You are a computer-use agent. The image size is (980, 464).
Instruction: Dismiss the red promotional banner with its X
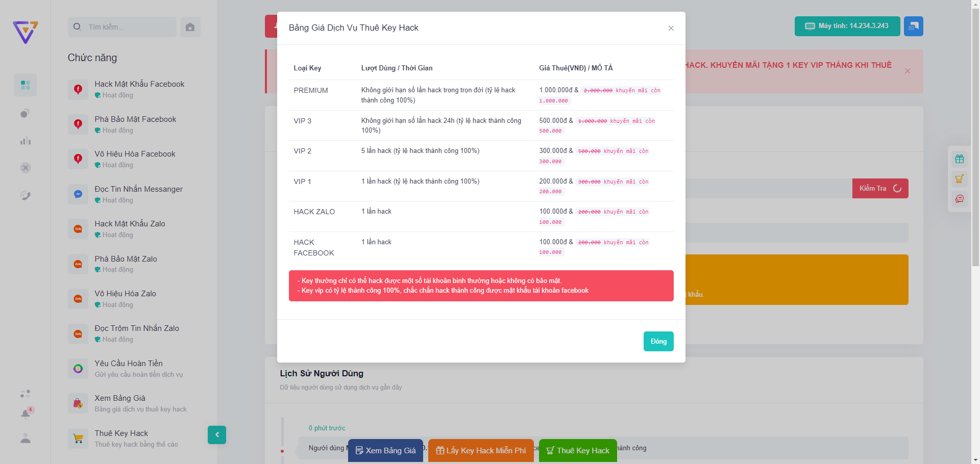[x=908, y=71]
